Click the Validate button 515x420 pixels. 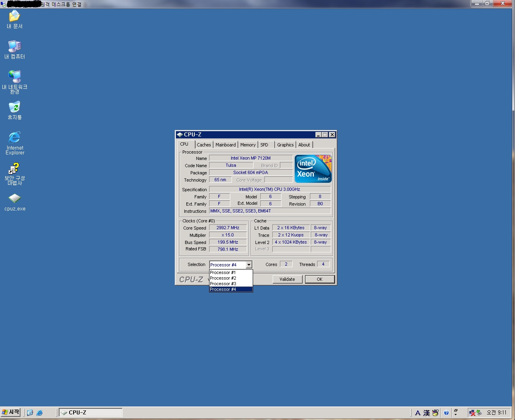[x=287, y=279]
